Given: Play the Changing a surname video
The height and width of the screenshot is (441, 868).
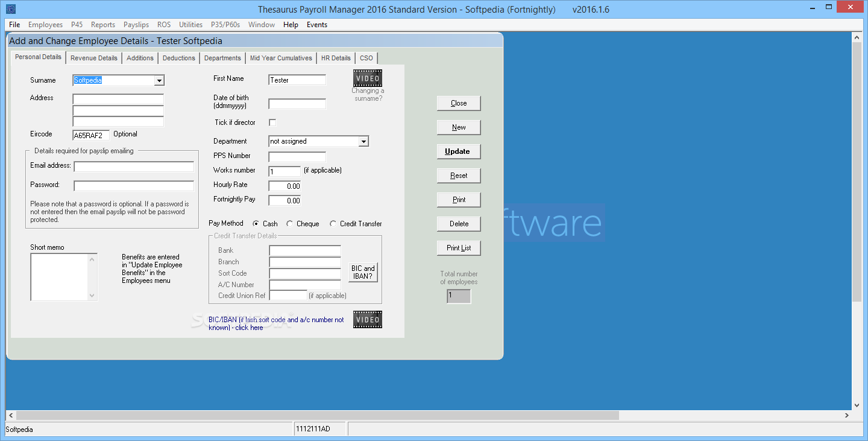Looking at the screenshot, I should [x=368, y=78].
